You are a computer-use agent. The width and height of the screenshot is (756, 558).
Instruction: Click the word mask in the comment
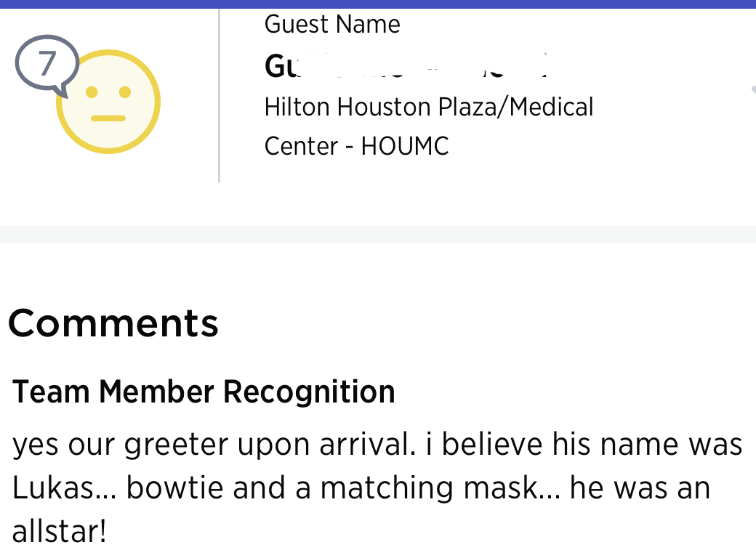point(521,488)
